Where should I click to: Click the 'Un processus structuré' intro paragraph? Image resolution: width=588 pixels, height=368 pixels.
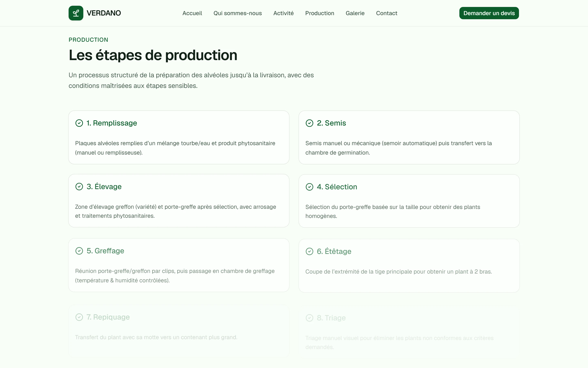[191, 81]
